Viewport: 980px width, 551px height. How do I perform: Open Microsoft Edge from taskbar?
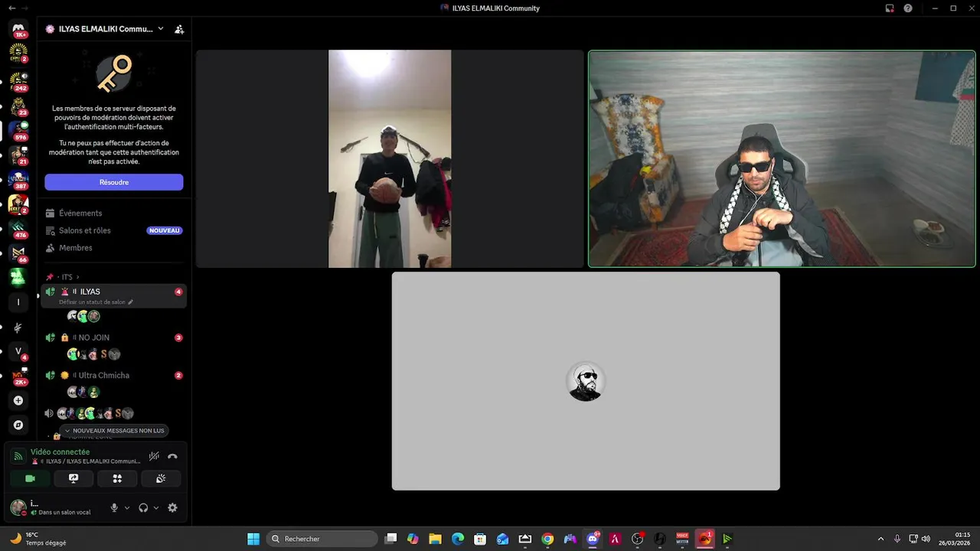[458, 539]
